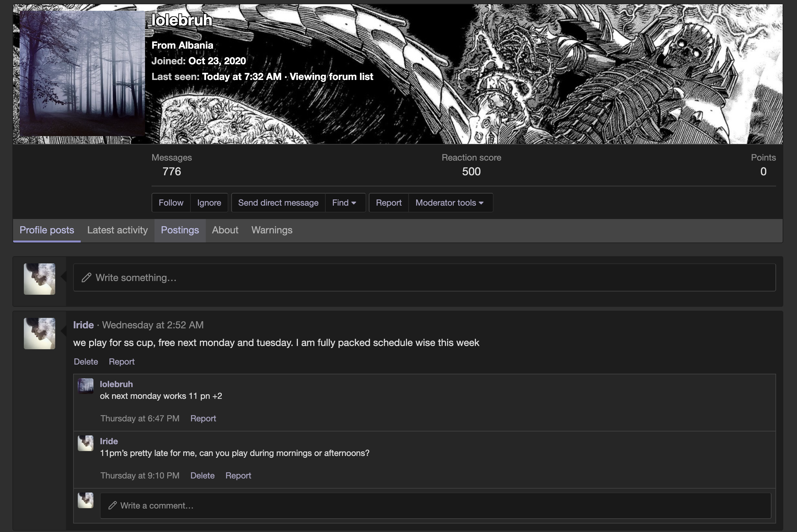The image size is (797, 532).
Task: Open the About tab
Action: (x=225, y=230)
